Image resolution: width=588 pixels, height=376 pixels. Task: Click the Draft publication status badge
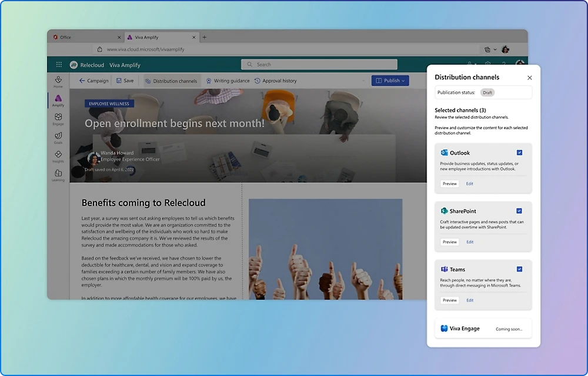(x=487, y=92)
